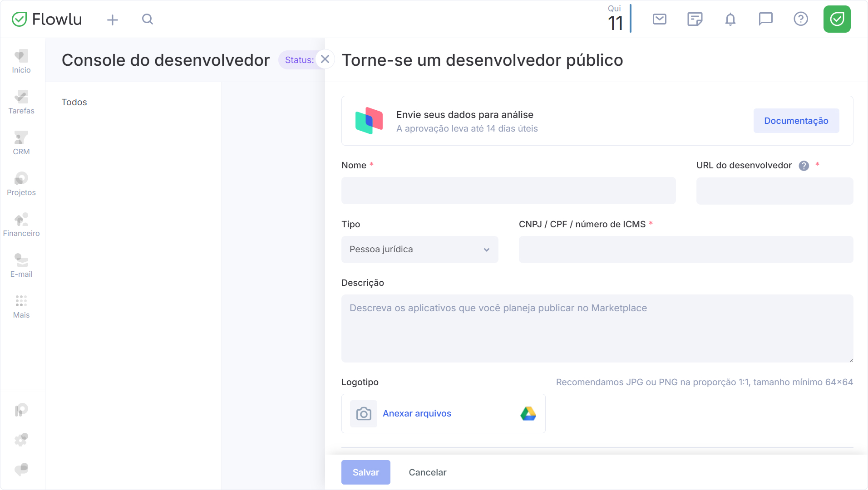Image resolution: width=868 pixels, height=490 pixels.
Task: Click the Salvar button
Action: click(366, 472)
